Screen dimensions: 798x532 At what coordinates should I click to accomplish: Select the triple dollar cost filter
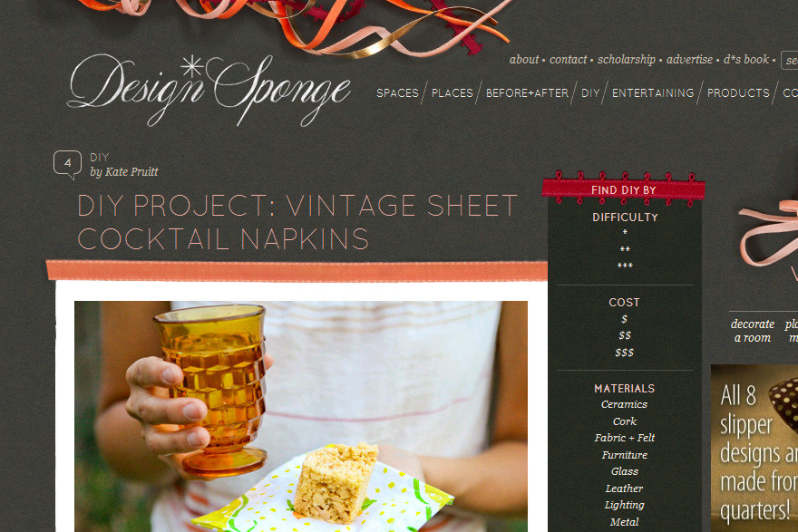coord(625,353)
